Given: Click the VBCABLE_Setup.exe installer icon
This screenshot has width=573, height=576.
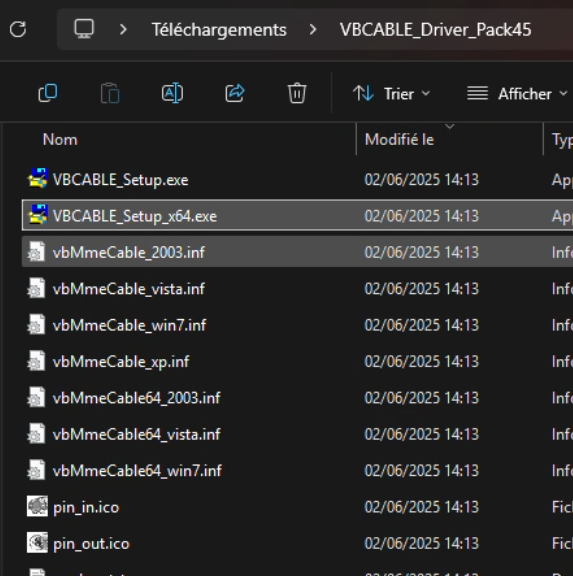Looking at the screenshot, I should (x=37, y=178).
